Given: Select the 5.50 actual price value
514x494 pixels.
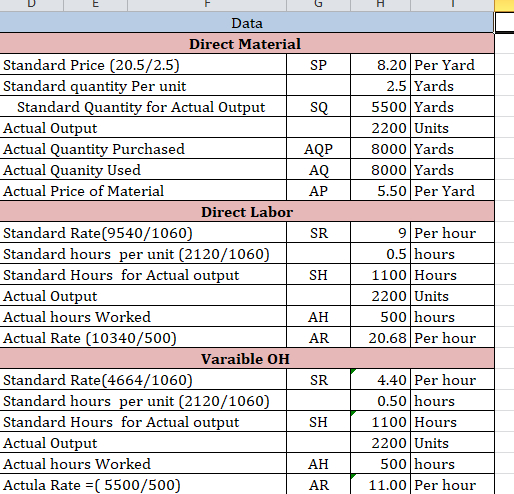Looking at the screenshot, I should pyautogui.click(x=381, y=191).
